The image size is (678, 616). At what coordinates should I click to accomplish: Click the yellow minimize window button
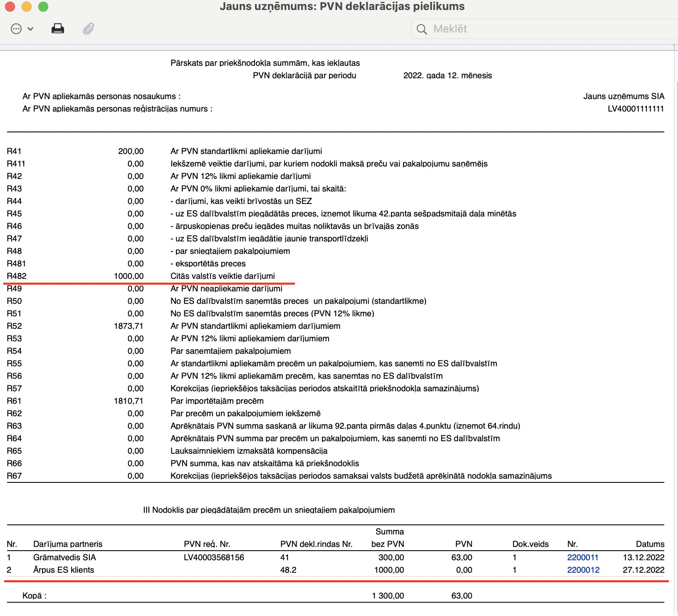coord(27,7)
